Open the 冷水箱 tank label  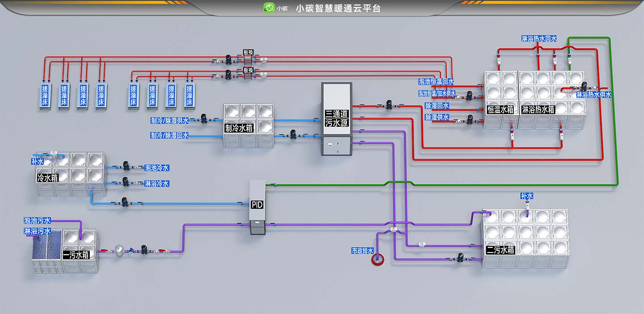(47, 178)
